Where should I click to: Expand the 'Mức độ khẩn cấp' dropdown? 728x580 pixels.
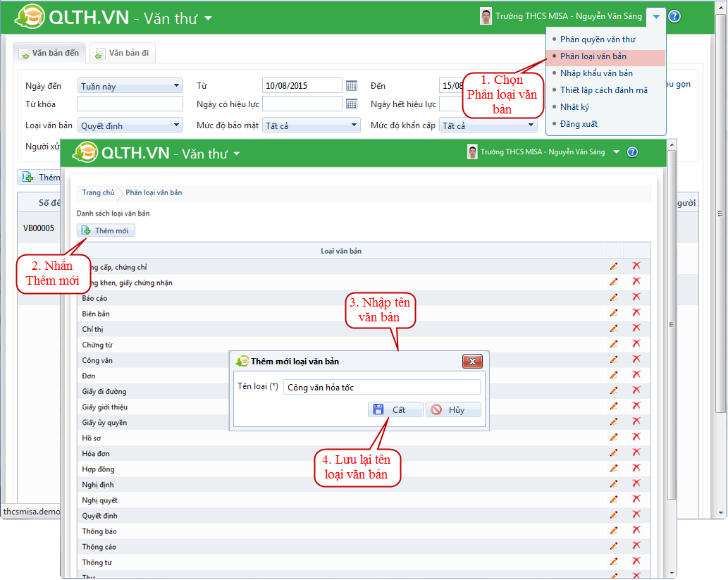(488, 125)
